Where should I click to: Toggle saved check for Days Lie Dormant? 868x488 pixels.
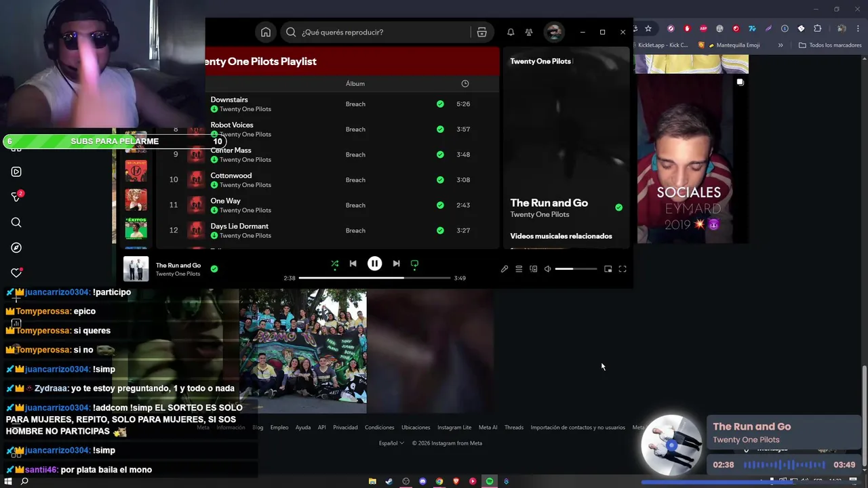pos(440,230)
